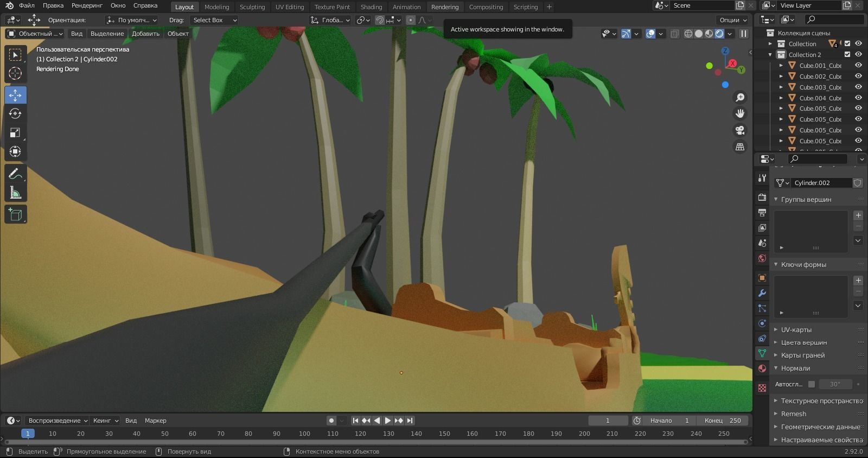Open the orientation По умолч... dropdown
Screen dimensions: 868x458
click(x=132, y=20)
